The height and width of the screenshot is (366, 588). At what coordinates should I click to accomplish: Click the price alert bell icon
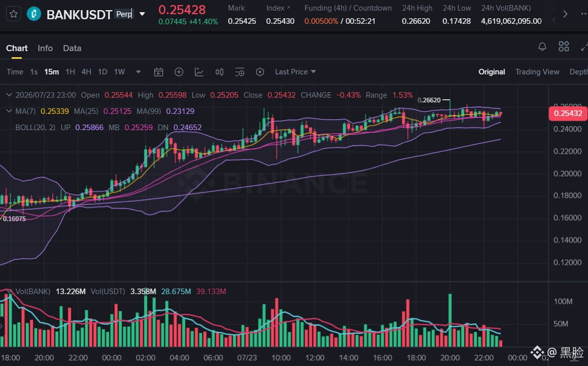point(542,47)
